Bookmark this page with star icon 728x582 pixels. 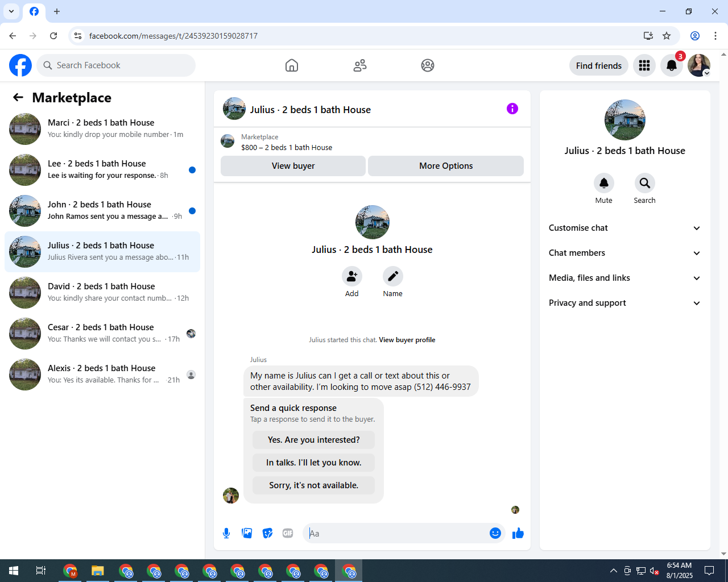click(x=667, y=36)
